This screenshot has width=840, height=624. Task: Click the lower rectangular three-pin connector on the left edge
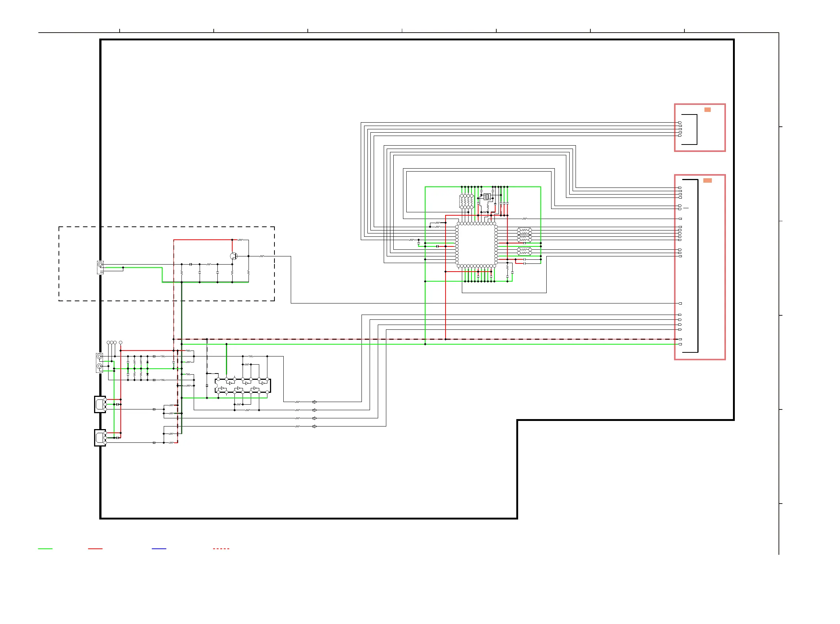[x=100, y=438]
